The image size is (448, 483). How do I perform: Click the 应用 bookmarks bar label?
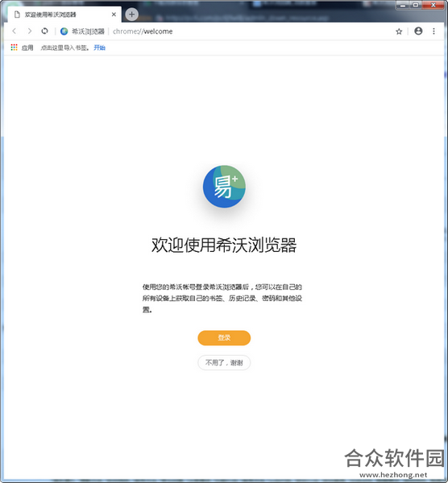[27, 47]
